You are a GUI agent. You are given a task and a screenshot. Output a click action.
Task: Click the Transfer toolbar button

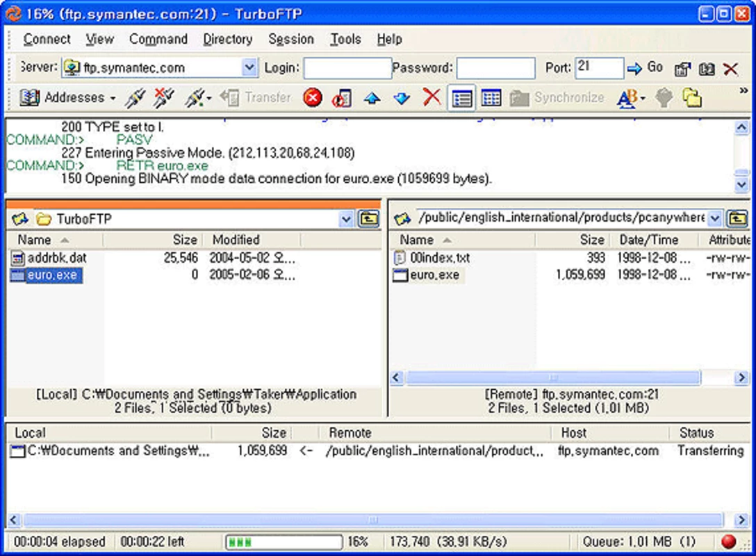[x=255, y=98]
